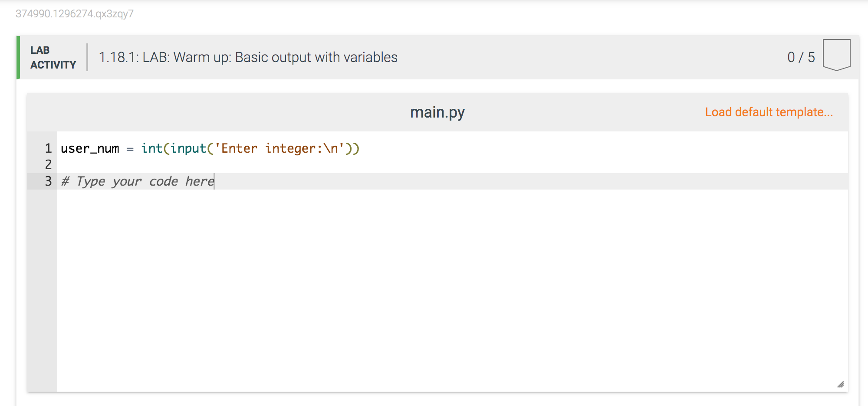Click line number 1 in gutter
The image size is (868, 406).
coord(48,148)
